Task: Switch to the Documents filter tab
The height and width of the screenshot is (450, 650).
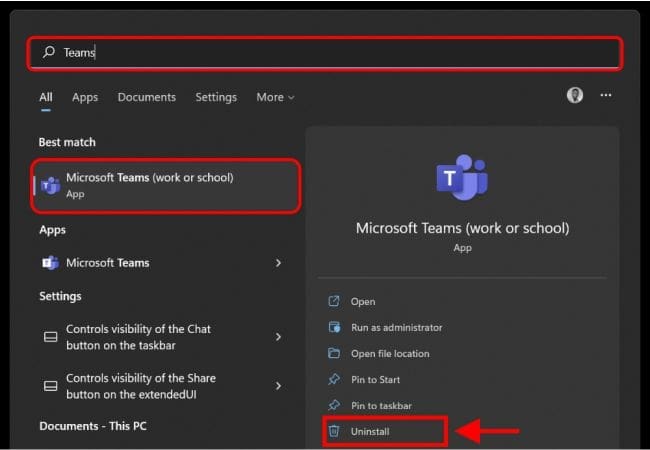Action: pos(146,97)
